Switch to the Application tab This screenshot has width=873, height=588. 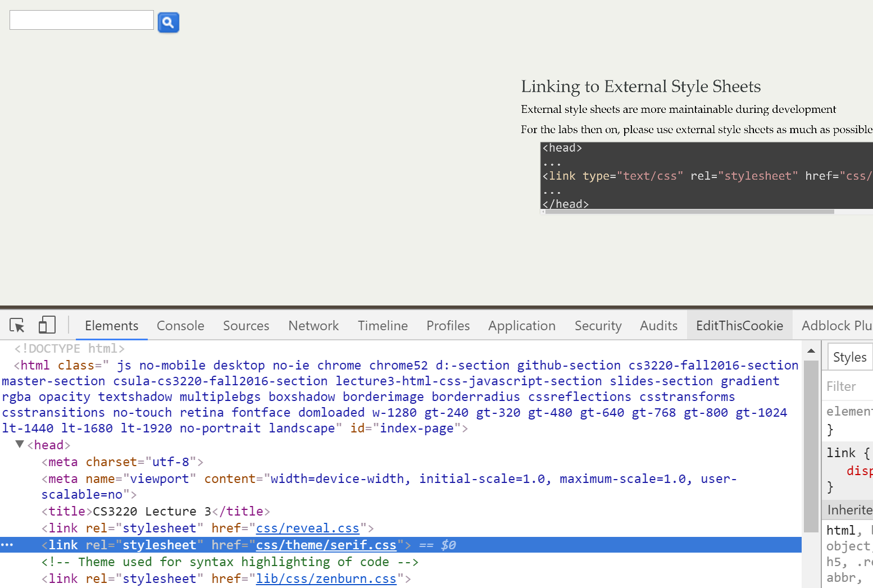click(521, 326)
